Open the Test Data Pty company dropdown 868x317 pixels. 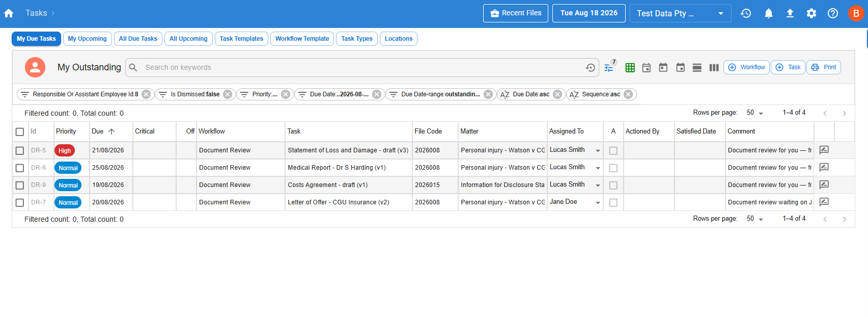[x=680, y=13]
